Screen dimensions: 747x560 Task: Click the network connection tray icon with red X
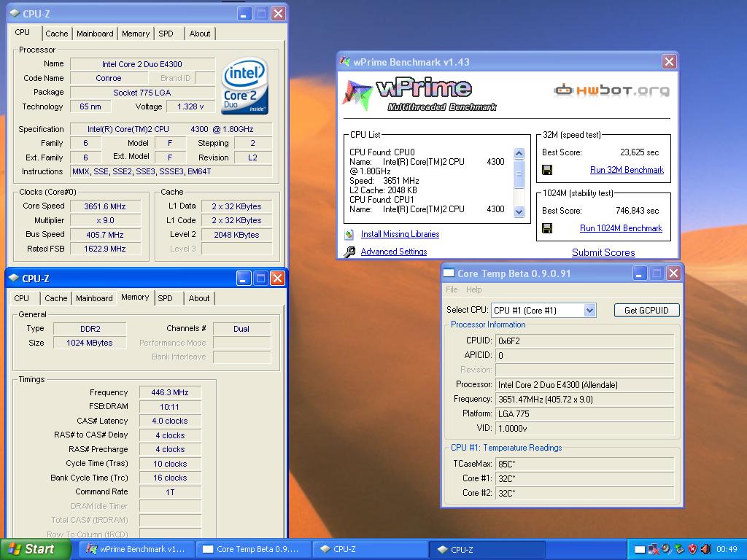(x=654, y=549)
